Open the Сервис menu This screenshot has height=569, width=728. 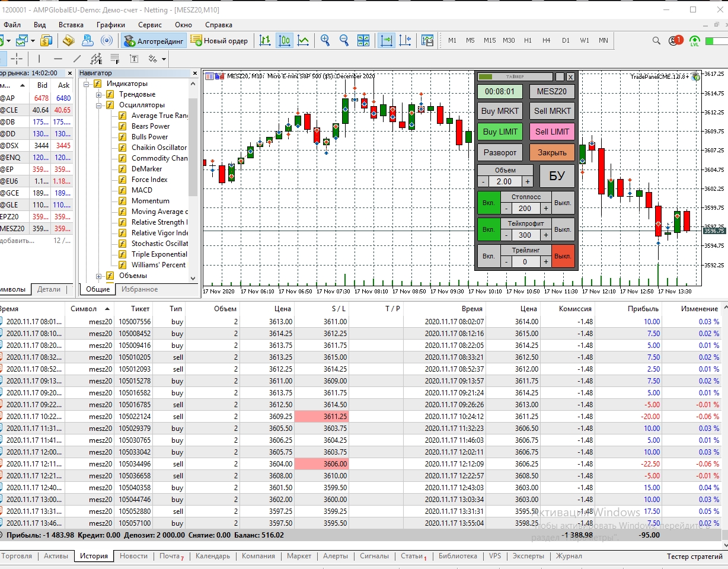click(x=150, y=25)
